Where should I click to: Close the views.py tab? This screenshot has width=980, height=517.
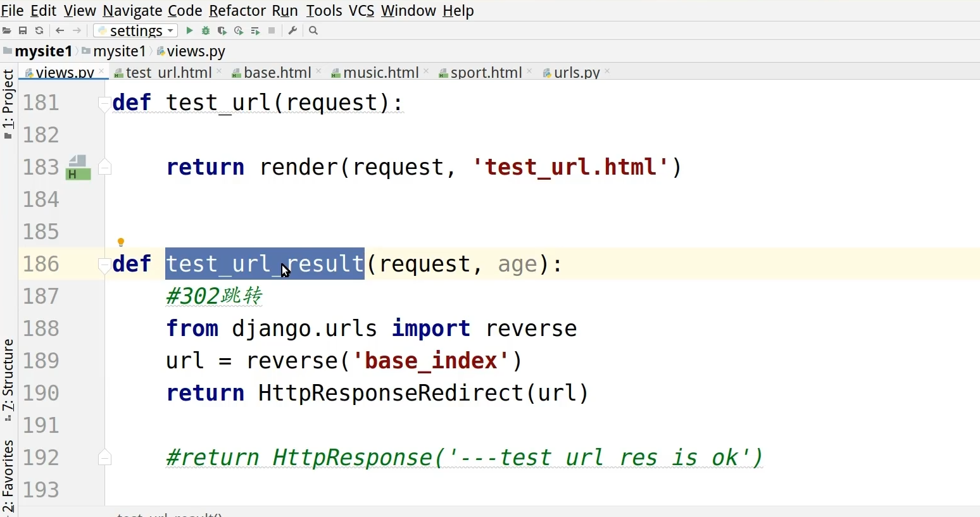tap(101, 72)
